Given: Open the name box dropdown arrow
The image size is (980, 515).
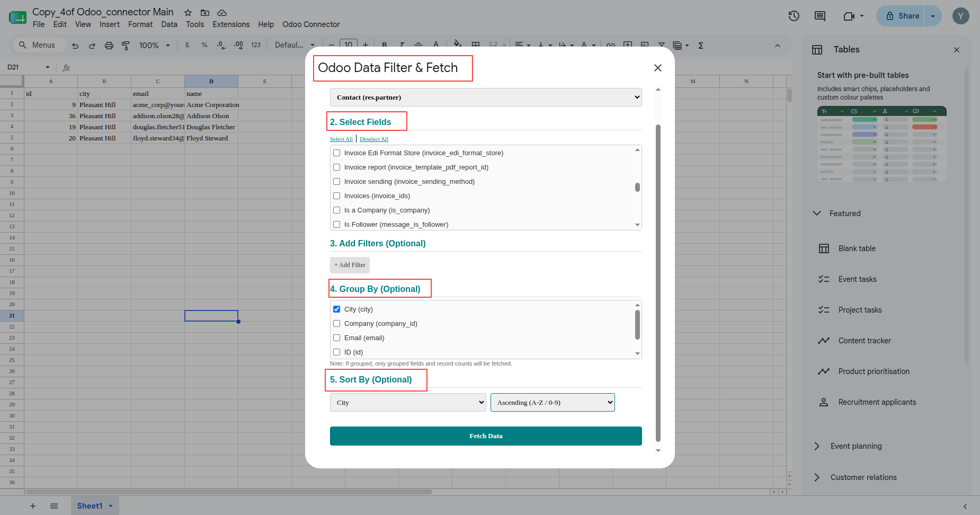Looking at the screenshot, I should (x=48, y=67).
